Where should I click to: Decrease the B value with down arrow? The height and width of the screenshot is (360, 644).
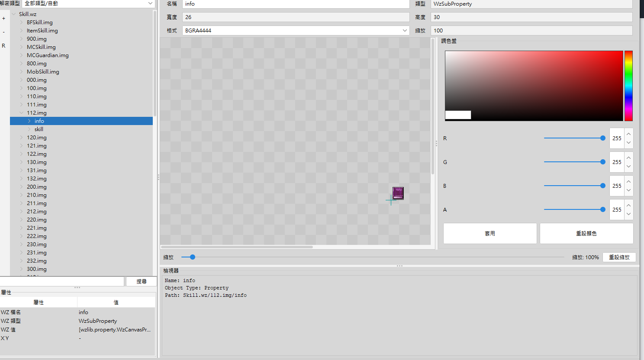click(628, 190)
